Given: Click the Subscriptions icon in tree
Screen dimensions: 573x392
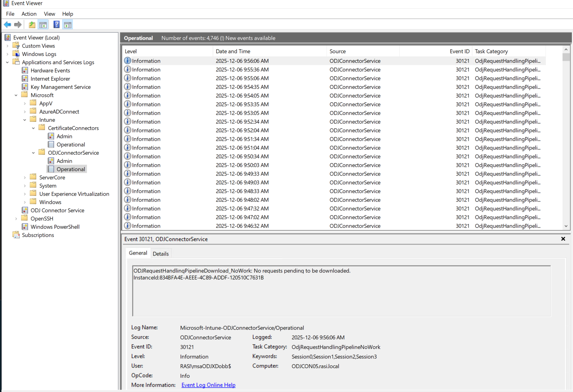Looking at the screenshot, I should (x=16, y=235).
